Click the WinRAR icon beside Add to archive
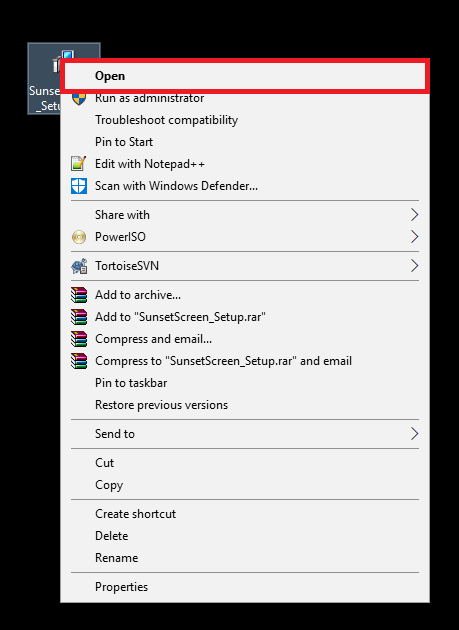459x630 pixels. 79,295
